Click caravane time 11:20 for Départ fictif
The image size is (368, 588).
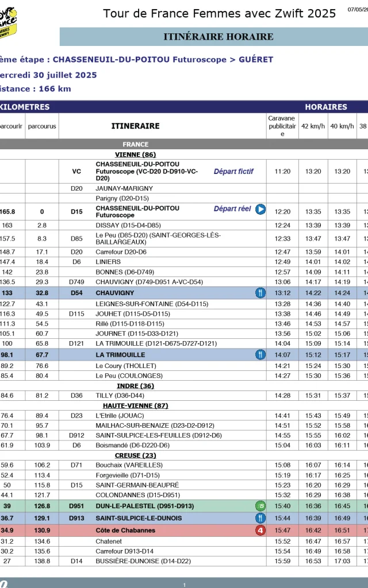pos(282,171)
